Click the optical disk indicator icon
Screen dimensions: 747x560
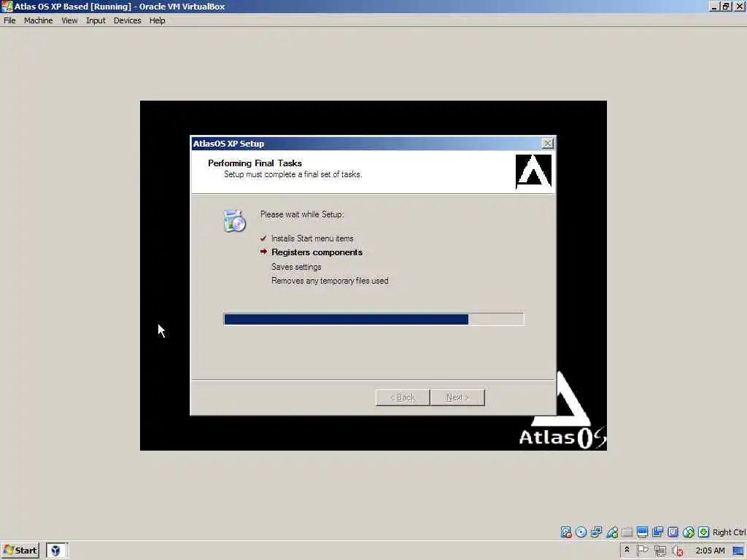pyautogui.click(x=581, y=532)
